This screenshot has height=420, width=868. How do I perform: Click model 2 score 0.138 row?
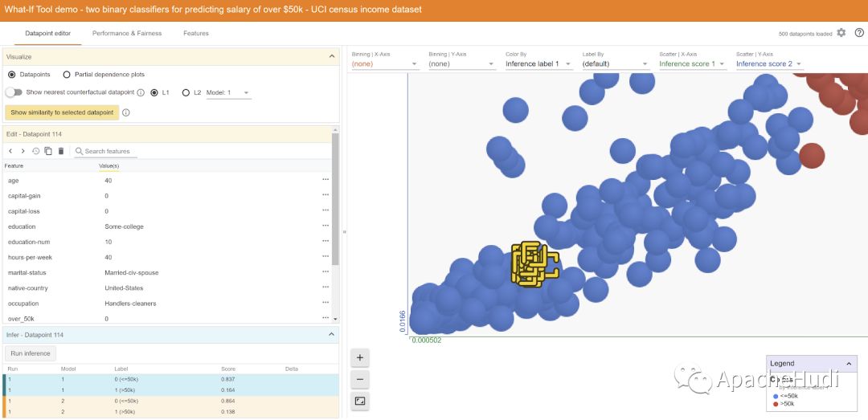click(170, 412)
